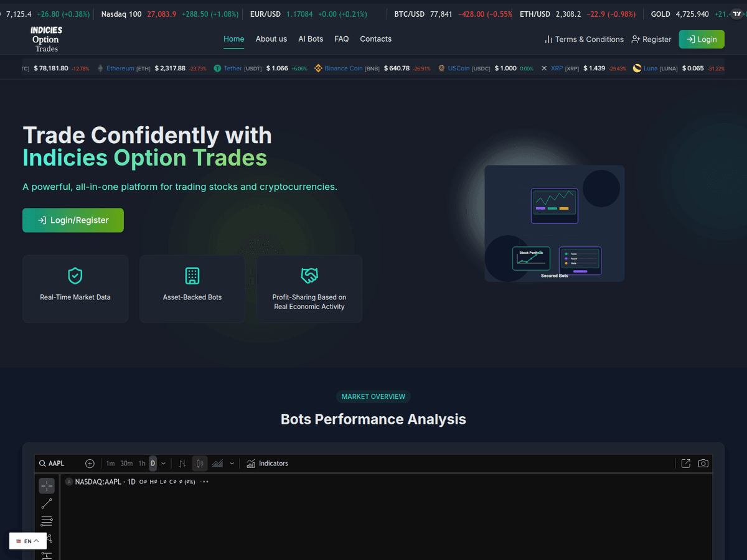Image resolution: width=747 pixels, height=560 pixels.
Task: Click the handshake Profit-Sharing icon
Action: coord(309,276)
